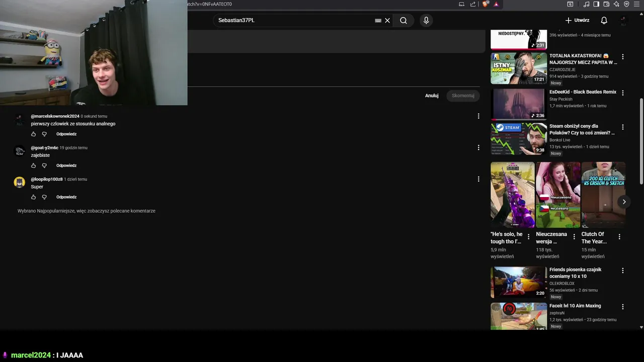Open TOTALNA KATASTROFA video title

coord(583,59)
